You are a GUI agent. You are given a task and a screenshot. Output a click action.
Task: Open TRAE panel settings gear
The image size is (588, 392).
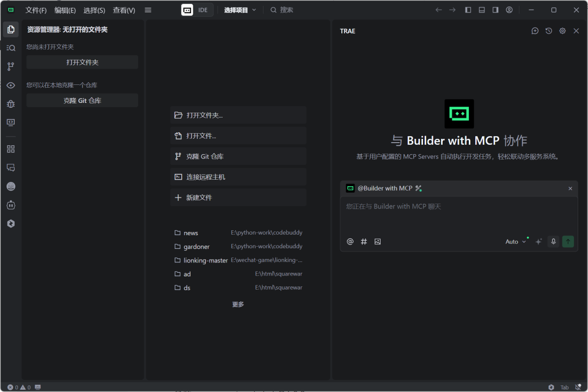(562, 30)
